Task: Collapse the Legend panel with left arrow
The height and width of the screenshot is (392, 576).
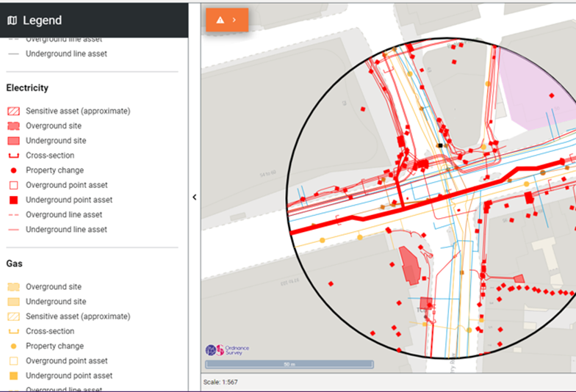Action: (195, 197)
